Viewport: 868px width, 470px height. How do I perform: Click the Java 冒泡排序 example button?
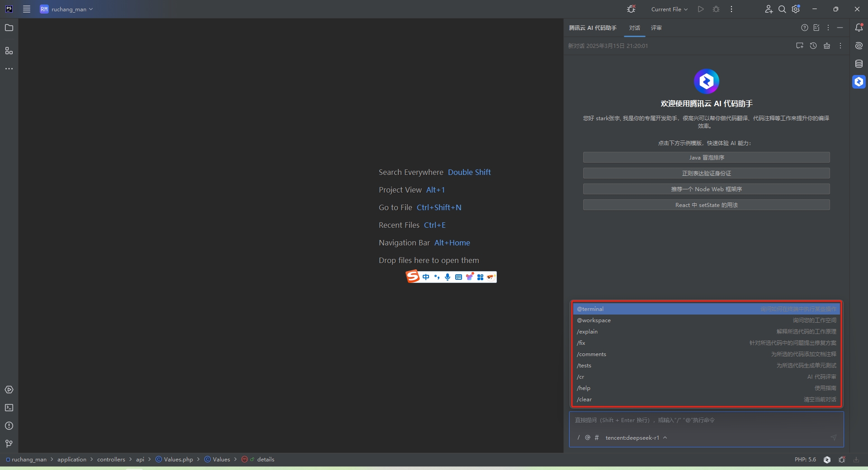[x=706, y=157]
